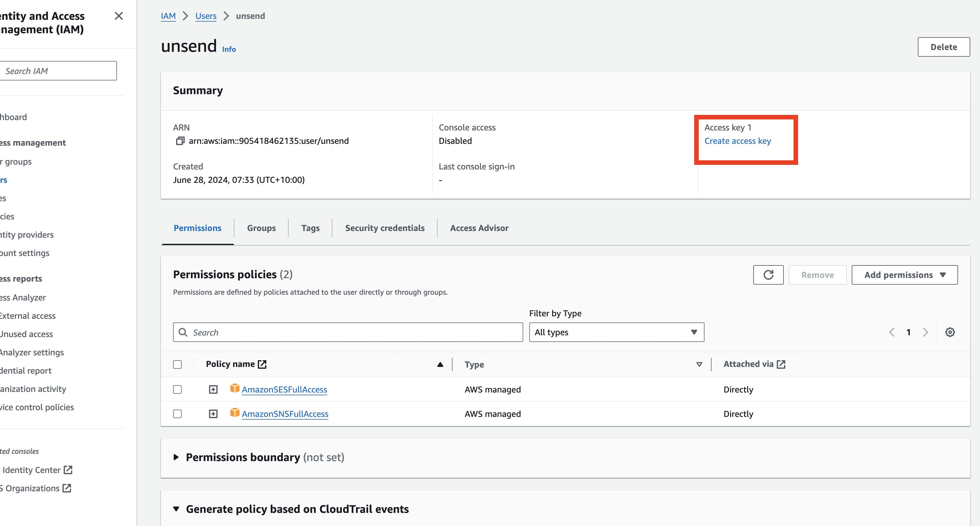Go to previous page of policies

point(891,332)
